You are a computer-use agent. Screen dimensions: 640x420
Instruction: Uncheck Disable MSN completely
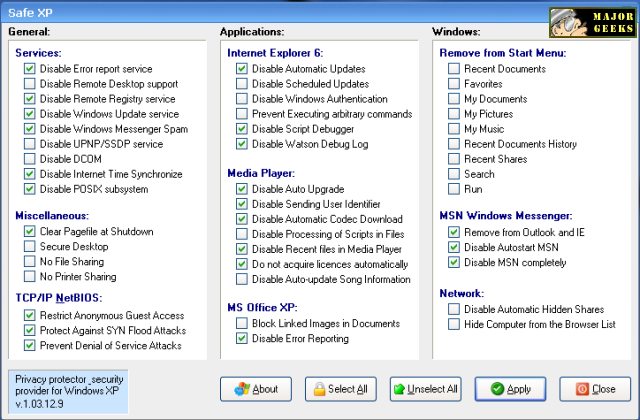[454, 262]
